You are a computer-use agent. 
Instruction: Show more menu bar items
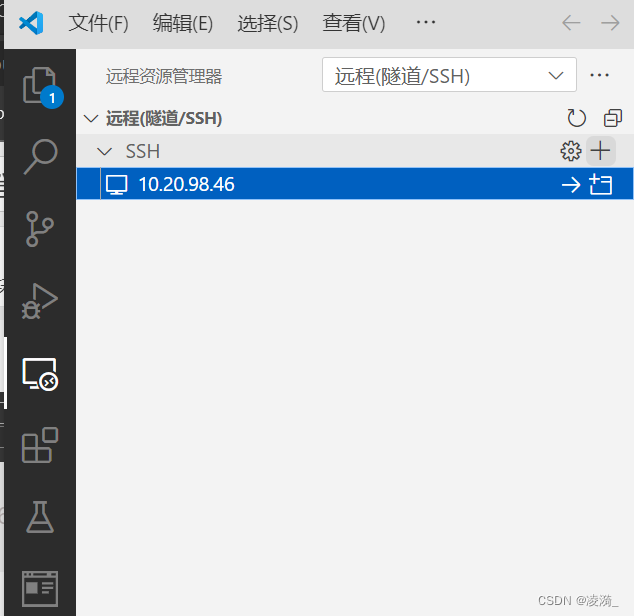(x=426, y=22)
